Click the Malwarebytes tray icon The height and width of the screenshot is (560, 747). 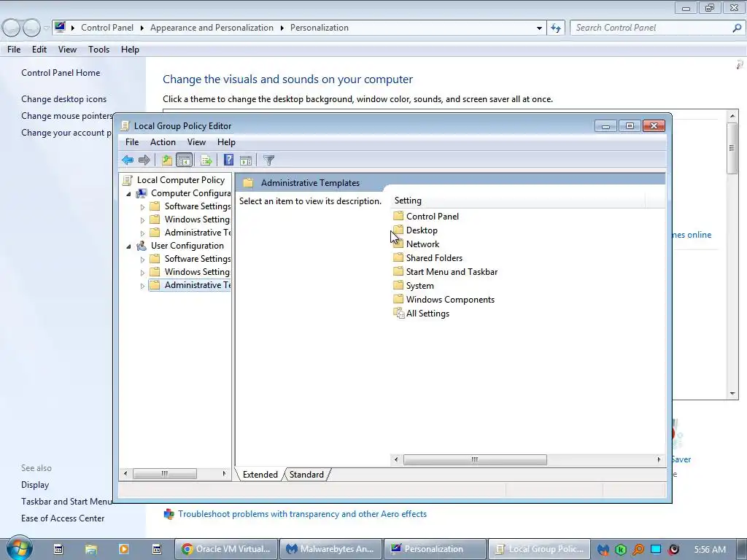[x=603, y=550]
